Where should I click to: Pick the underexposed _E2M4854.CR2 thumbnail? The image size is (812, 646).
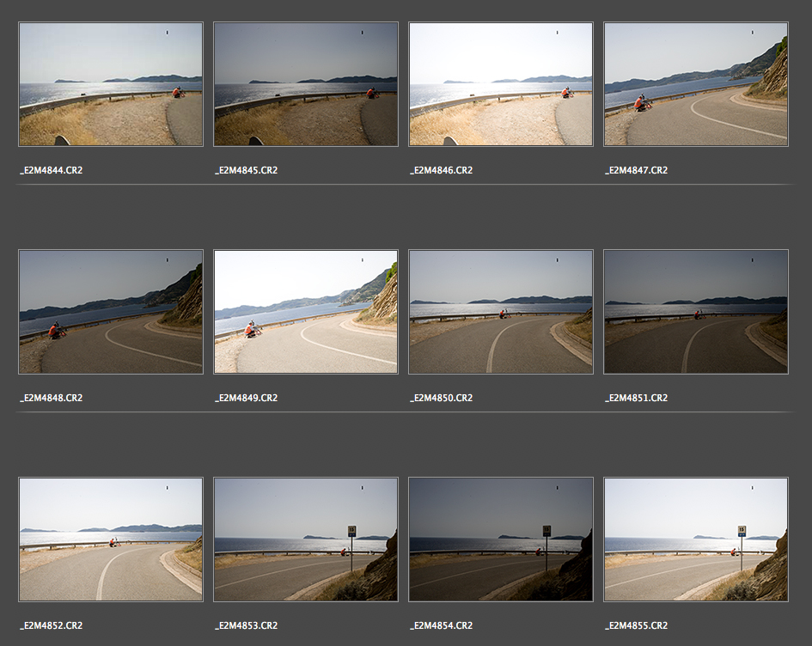pyautogui.click(x=500, y=539)
